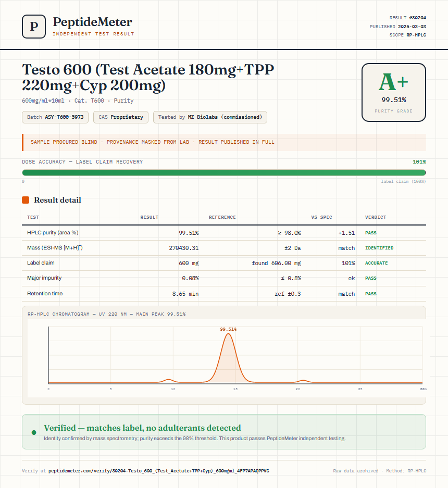Click the Tested by MZ Biolabs badge
The width and height of the screenshot is (448, 488).
click(x=210, y=117)
